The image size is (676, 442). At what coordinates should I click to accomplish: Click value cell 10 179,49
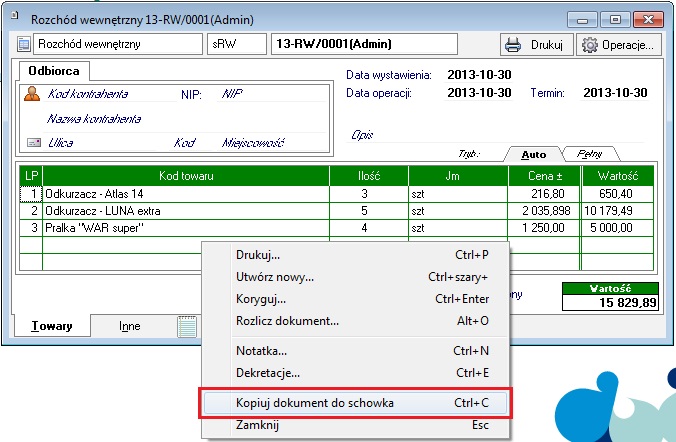click(618, 211)
